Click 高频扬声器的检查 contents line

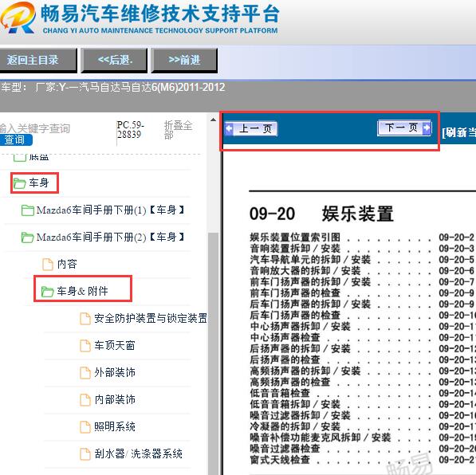click(363, 382)
